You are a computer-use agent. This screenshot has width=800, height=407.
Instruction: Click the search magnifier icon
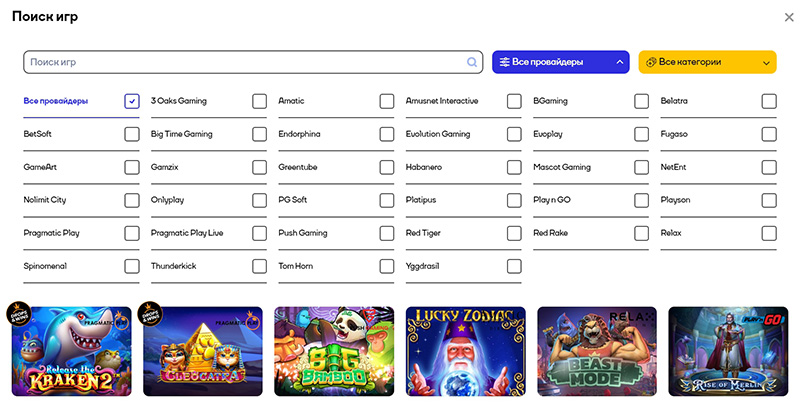tap(472, 62)
